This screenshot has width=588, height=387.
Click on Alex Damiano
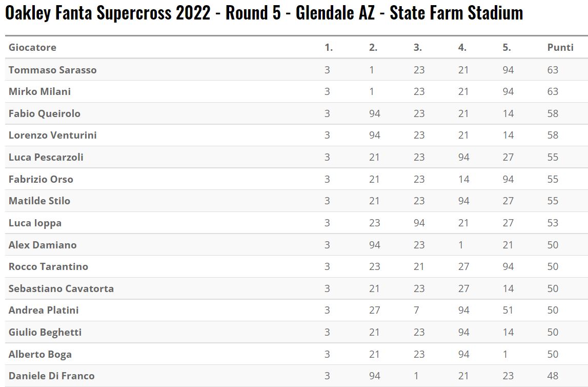coord(43,245)
